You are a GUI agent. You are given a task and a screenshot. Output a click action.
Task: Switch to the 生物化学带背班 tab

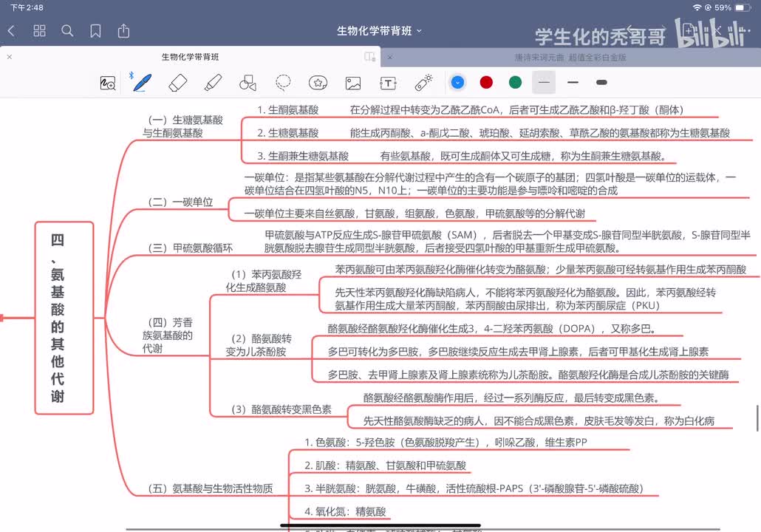pyautogui.click(x=191, y=57)
